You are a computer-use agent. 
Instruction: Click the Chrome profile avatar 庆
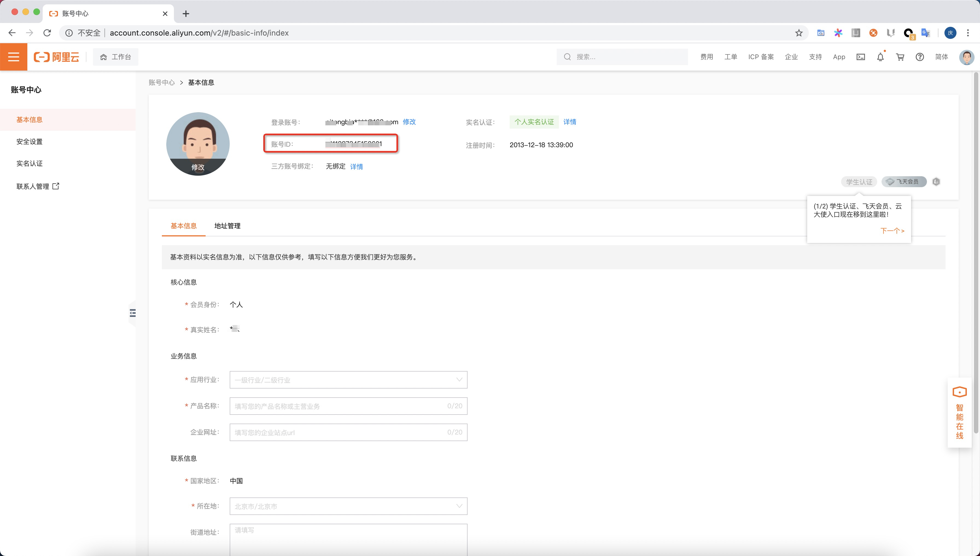tap(950, 33)
